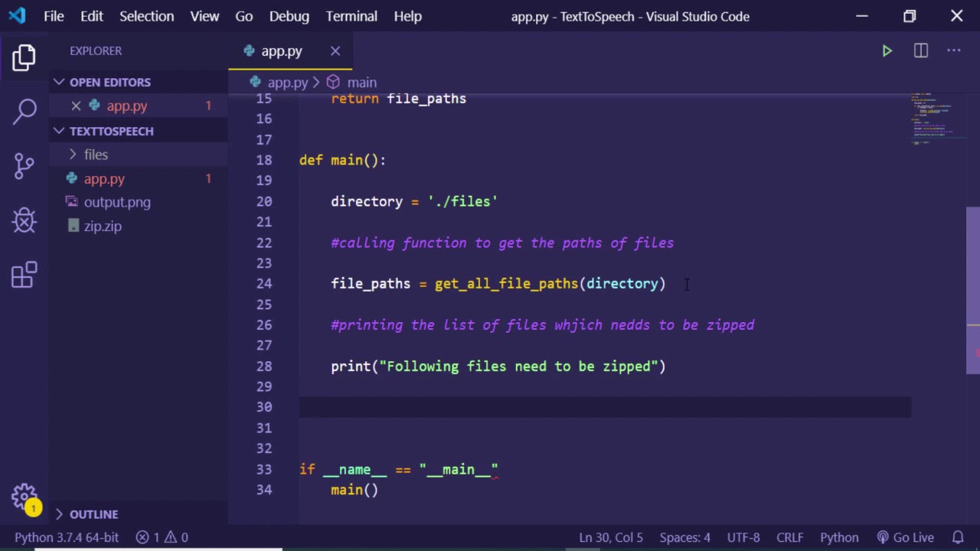Click the Manage gear icon

24,496
